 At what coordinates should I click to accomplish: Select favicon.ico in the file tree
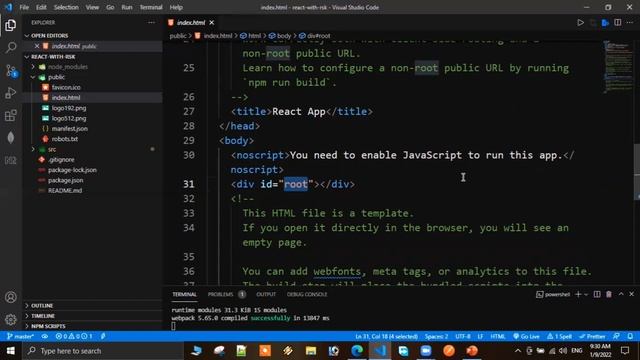tap(66, 87)
